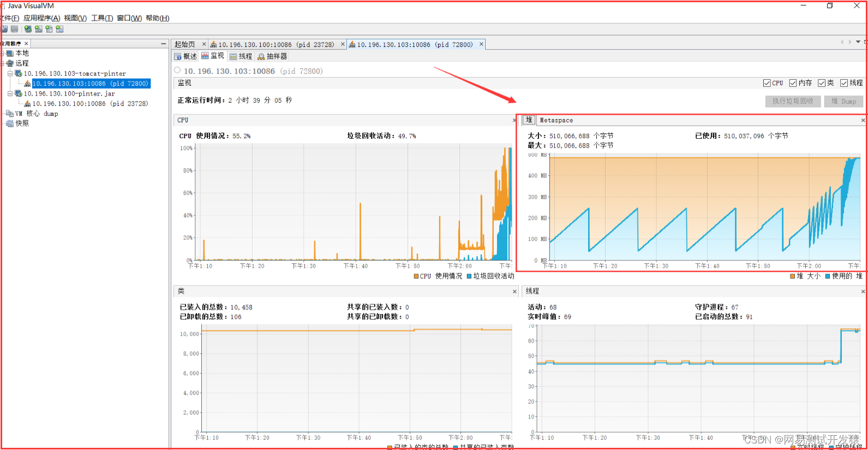868x450 pixels.
Task: Click the scroll tabs left arrow
Action: [842, 42]
